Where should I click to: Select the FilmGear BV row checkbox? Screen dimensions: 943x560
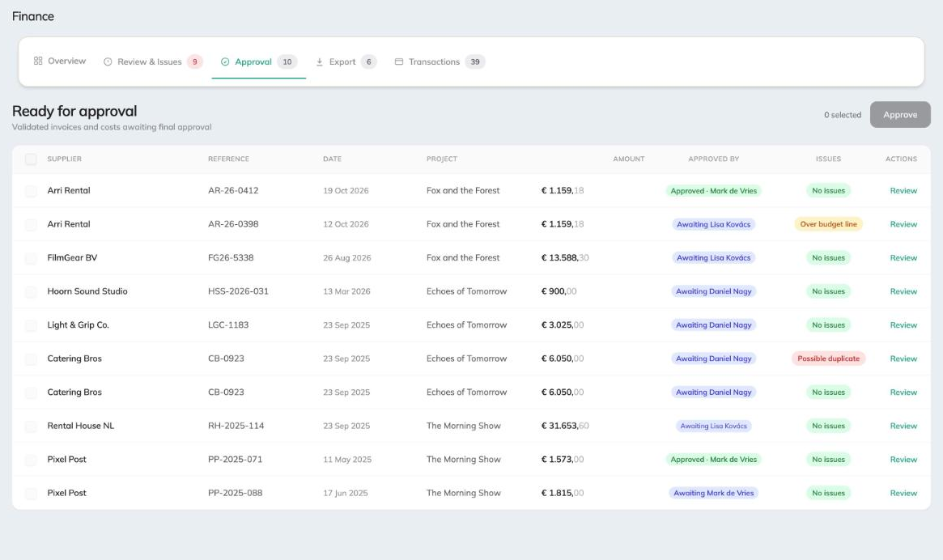tap(31, 258)
